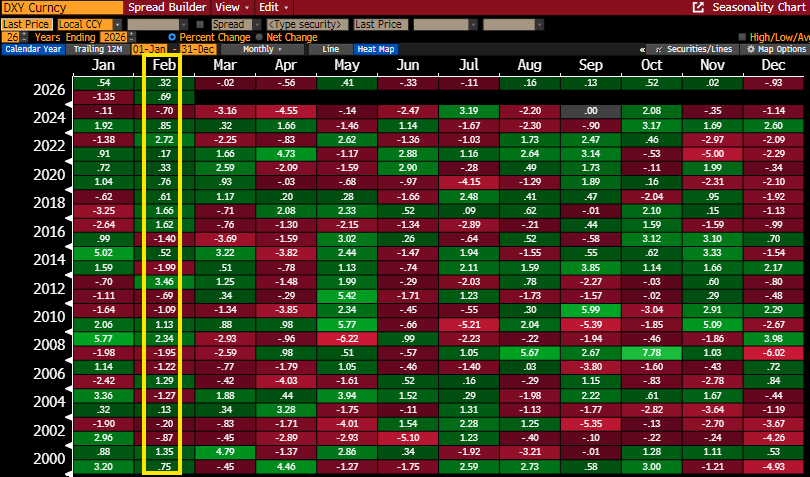Switch to Calendar Year view
Screen dimensions: 810x477
[33, 49]
